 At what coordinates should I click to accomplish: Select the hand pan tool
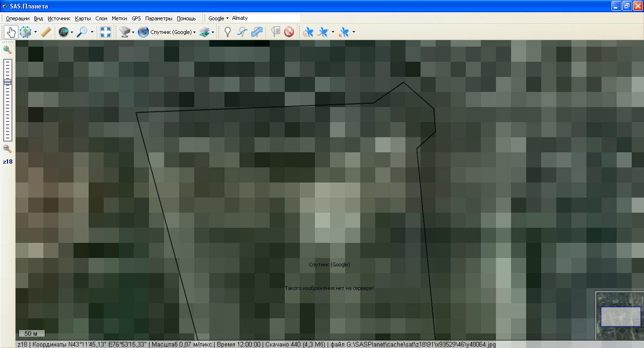coord(10,32)
